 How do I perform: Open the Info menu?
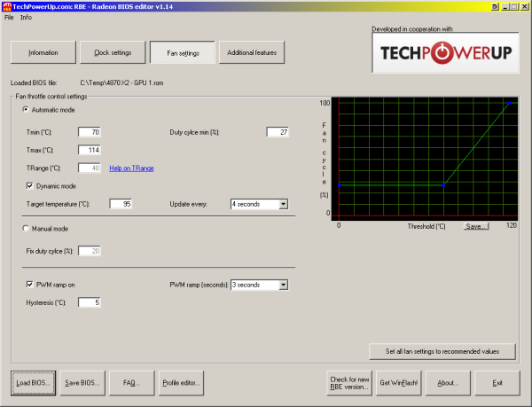pyautogui.click(x=26, y=18)
